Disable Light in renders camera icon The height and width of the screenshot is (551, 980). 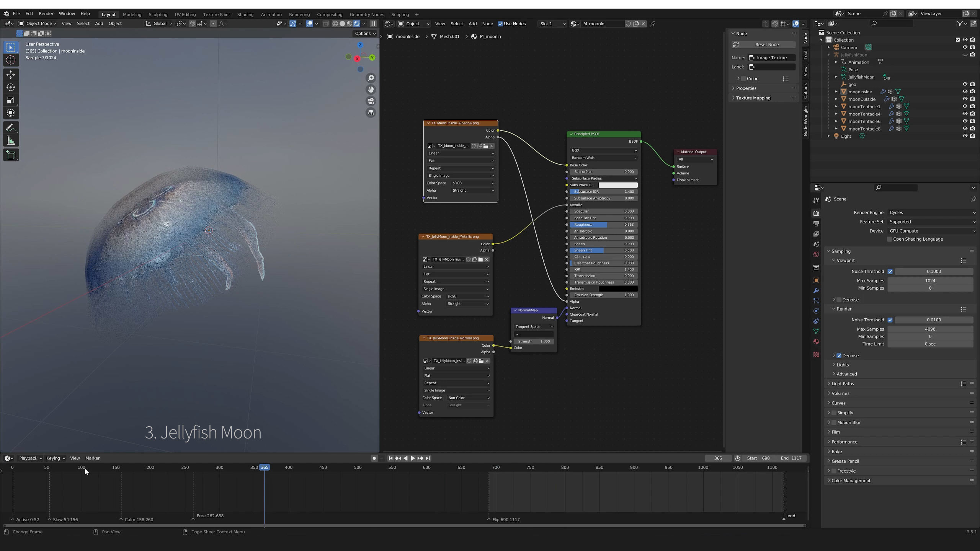click(x=973, y=136)
